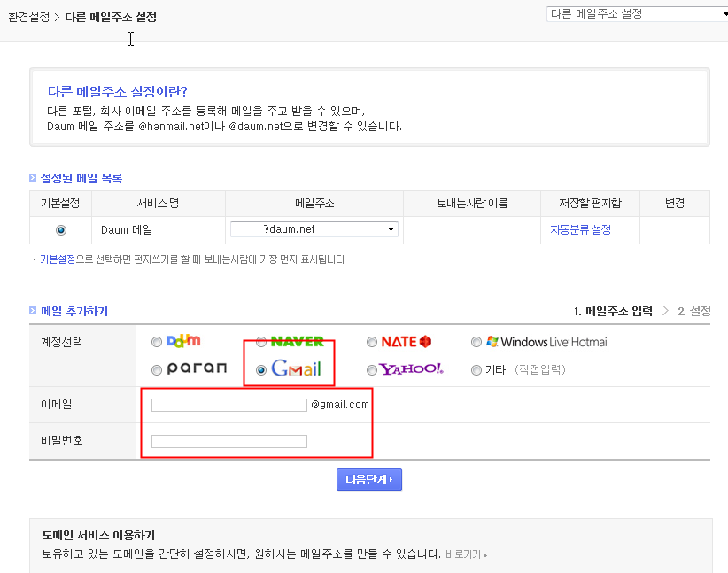
Task: Click the paran logo
Action: (x=197, y=368)
